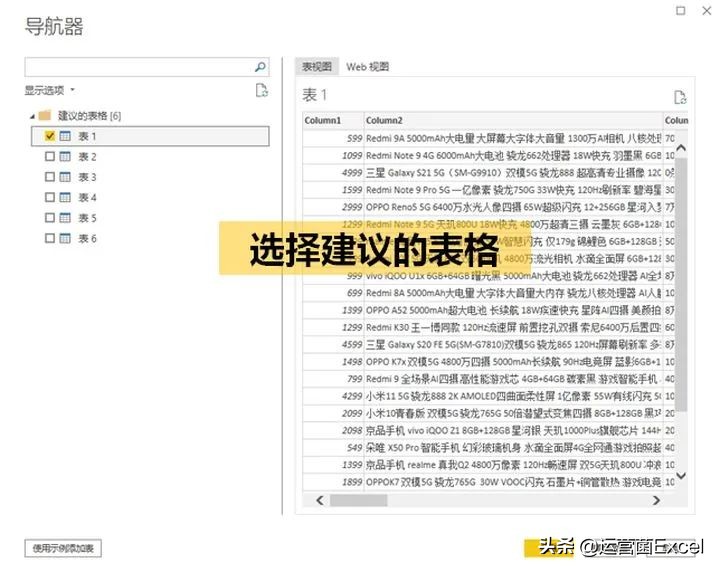This screenshot has height=572, width=720.
Task: Click the OPPO A52 5000mAh row text
Action: pyautogui.click(x=513, y=310)
